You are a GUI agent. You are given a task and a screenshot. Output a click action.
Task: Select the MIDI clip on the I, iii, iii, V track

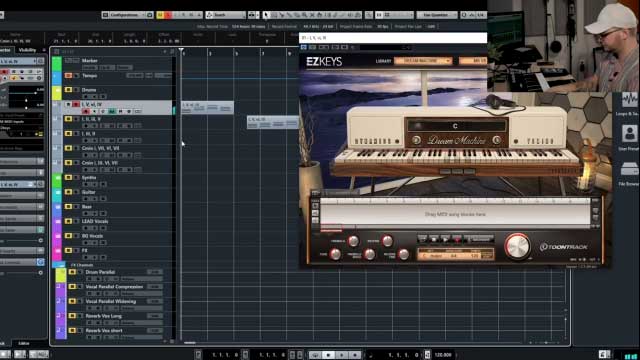click(273, 122)
